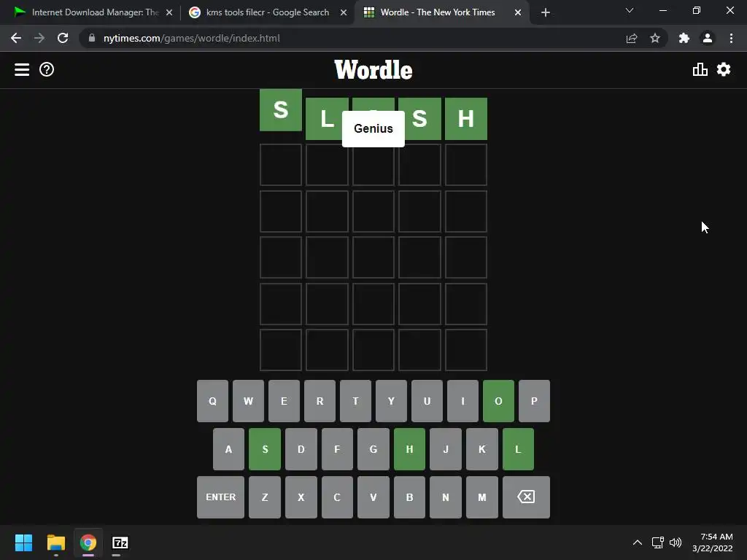Close the Internet Download Manager tab
This screenshot has height=560, width=747.
(169, 12)
